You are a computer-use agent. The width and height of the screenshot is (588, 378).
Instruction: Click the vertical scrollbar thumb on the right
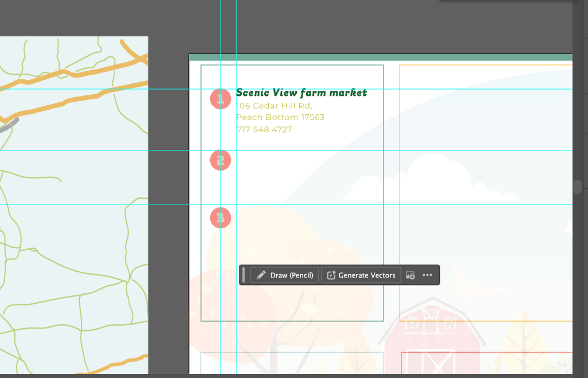pyautogui.click(x=577, y=187)
